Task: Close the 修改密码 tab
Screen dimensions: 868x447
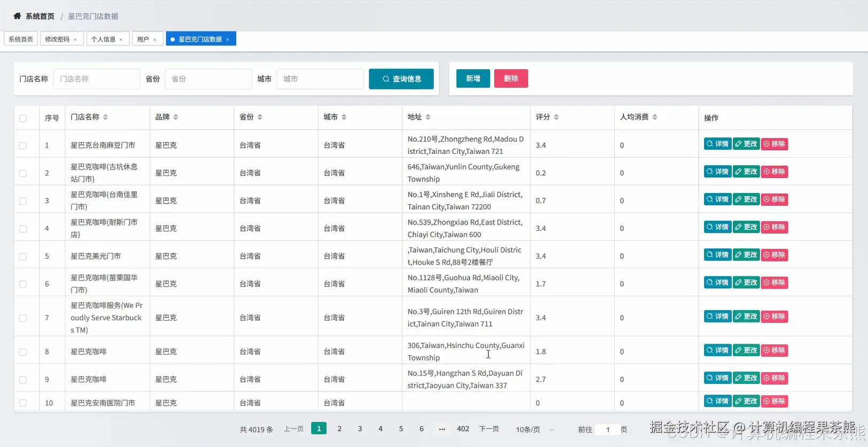Action: click(75, 40)
